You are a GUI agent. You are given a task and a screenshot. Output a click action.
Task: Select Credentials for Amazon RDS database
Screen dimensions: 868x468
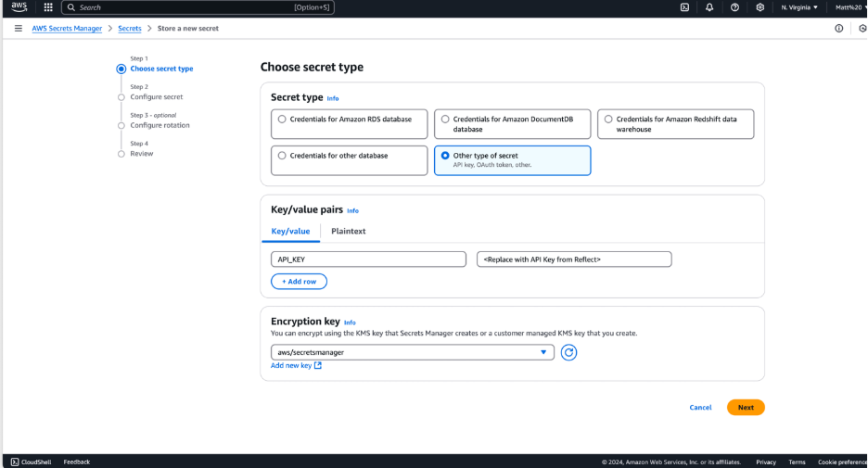coord(350,124)
